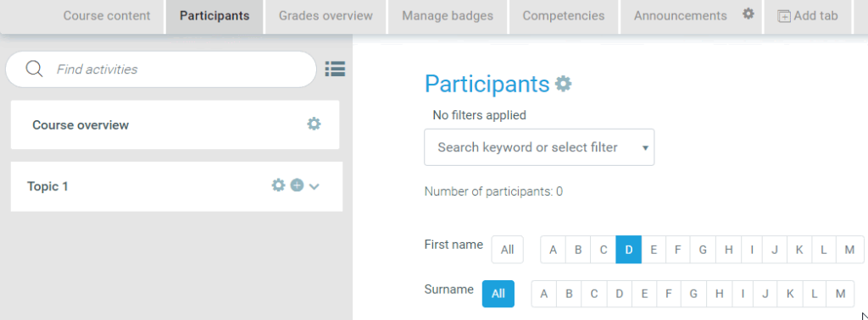Open the Manage badges tab

448,15
